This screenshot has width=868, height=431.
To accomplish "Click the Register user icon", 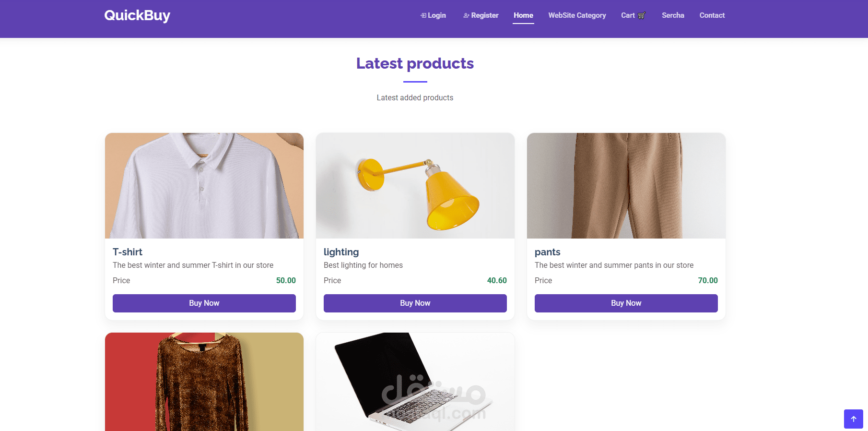I will [x=466, y=15].
